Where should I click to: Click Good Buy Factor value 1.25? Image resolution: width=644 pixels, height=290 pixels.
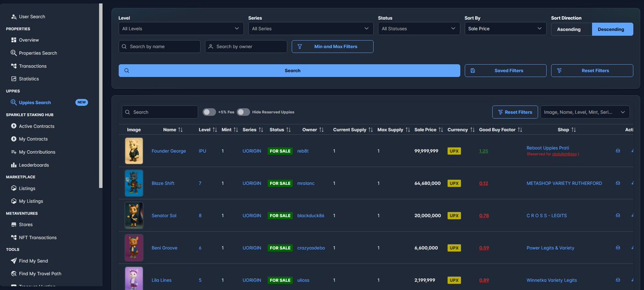(x=484, y=151)
